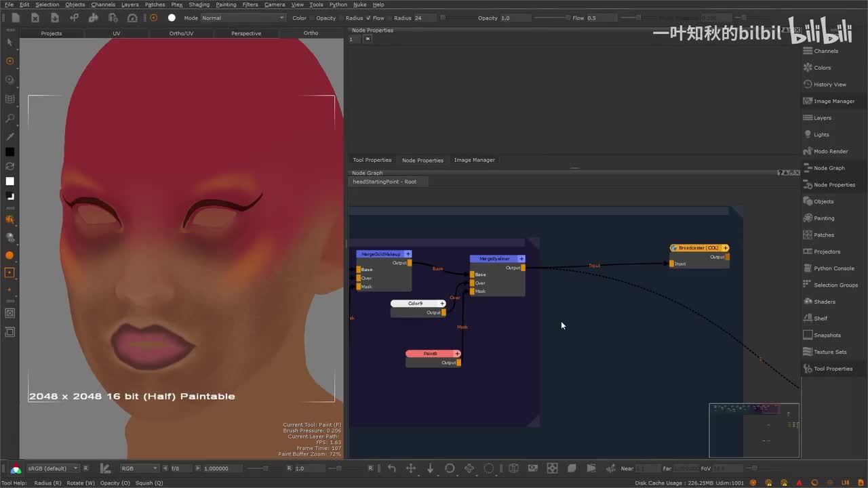The image size is (868, 488).
Task: Click the color management icon in bottom bar
Action: [x=16, y=468]
